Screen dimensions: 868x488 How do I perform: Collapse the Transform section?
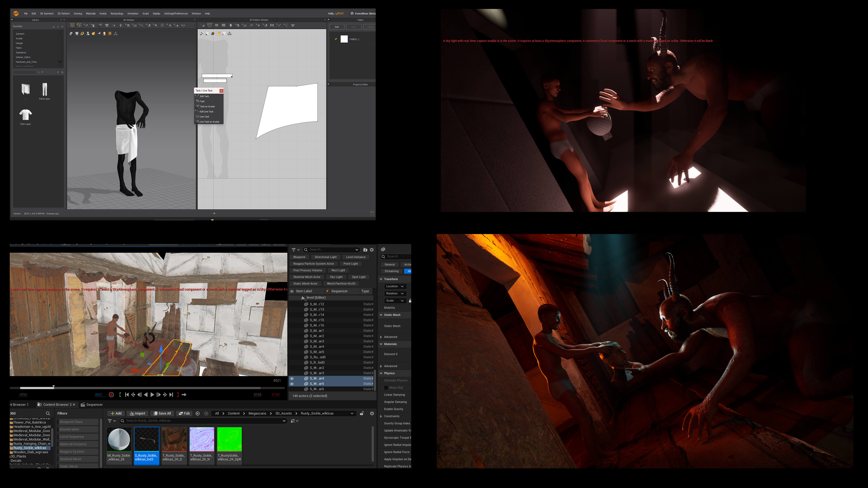click(x=381, y=279)
